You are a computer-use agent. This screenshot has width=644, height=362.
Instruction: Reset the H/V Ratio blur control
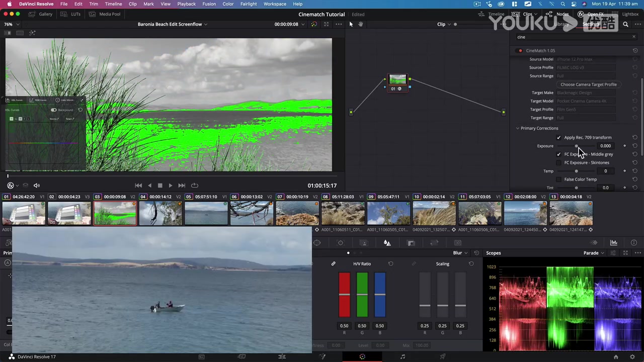click(x=390, y=263)
